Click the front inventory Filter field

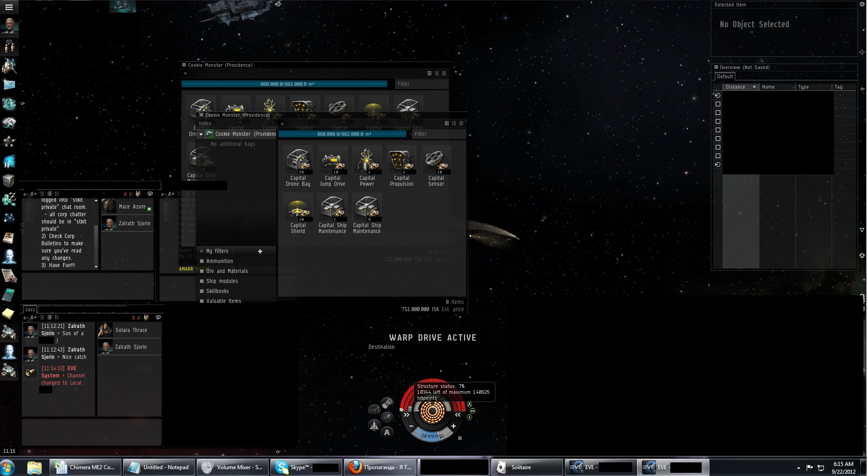pos(439,134)
